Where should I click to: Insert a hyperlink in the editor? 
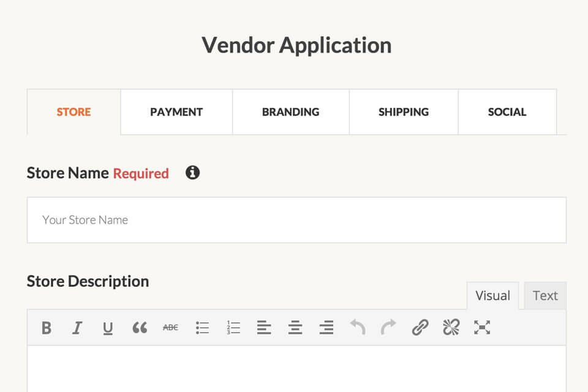pos(420,328)
